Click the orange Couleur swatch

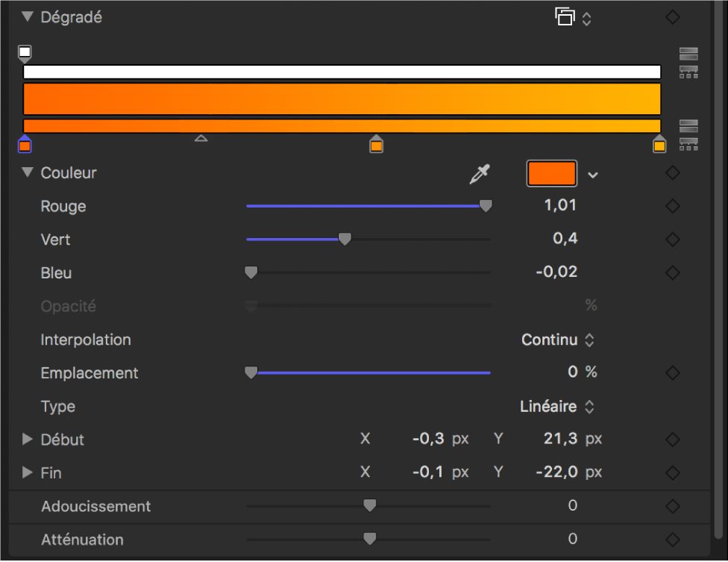[x=552, y=174]
